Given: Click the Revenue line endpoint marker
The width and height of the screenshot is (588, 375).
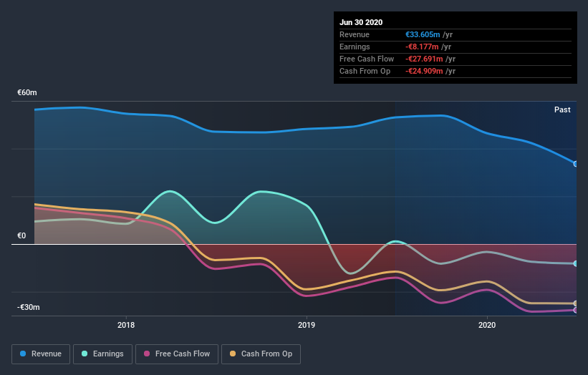Looking at the screenshot, I should (576, 164).
